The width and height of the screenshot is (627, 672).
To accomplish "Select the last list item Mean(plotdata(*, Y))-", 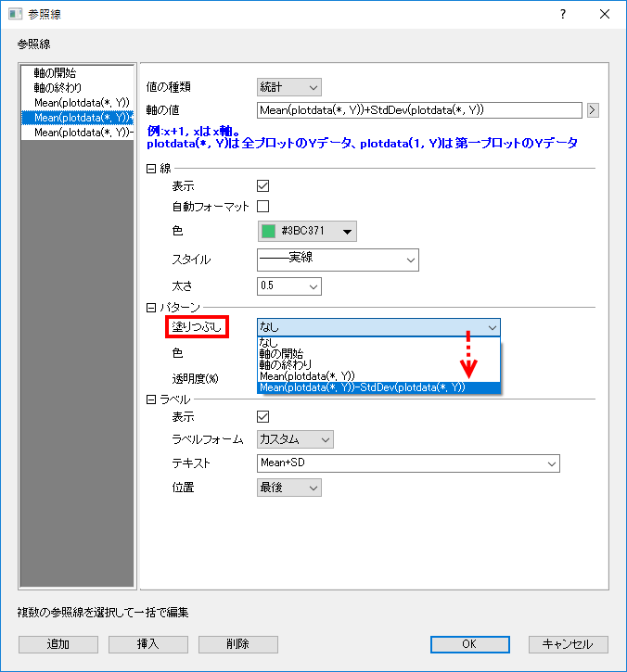I will (77, 133).
